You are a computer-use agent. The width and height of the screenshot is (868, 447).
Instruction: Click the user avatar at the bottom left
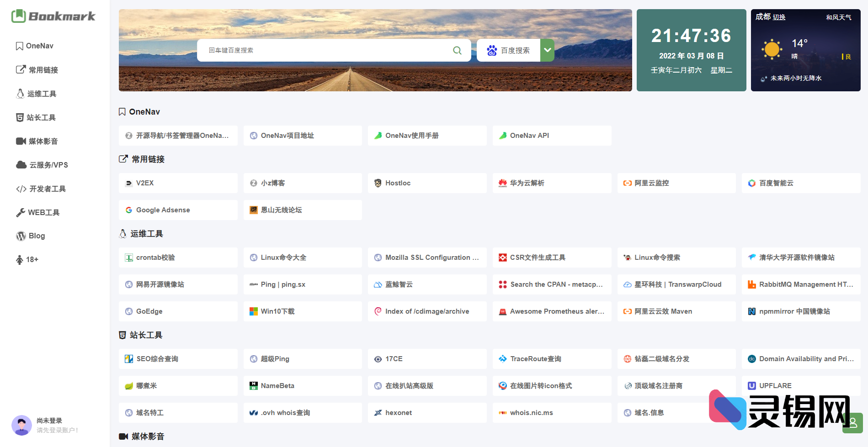21,425
